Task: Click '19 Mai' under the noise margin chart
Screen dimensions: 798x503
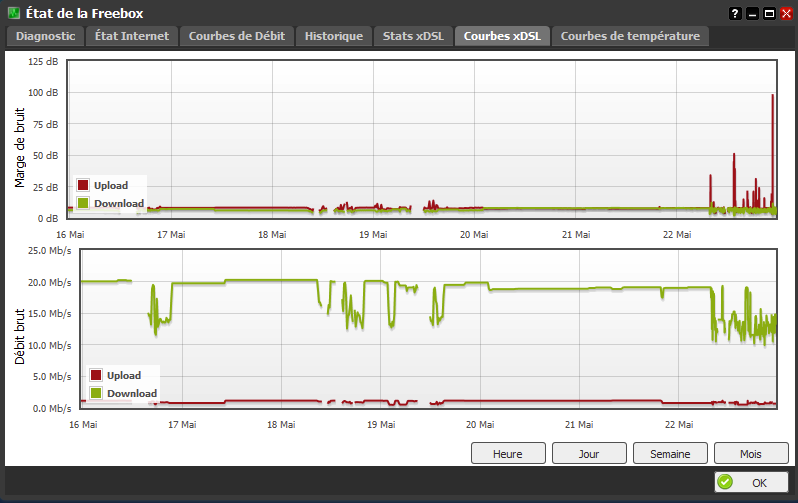Action: [x=373, y=235]
